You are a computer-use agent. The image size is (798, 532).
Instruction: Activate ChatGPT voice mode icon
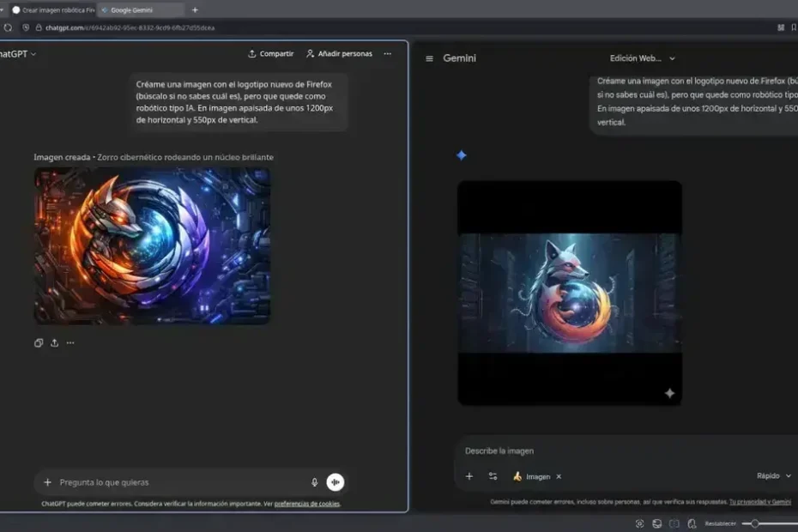pos(334,481)
